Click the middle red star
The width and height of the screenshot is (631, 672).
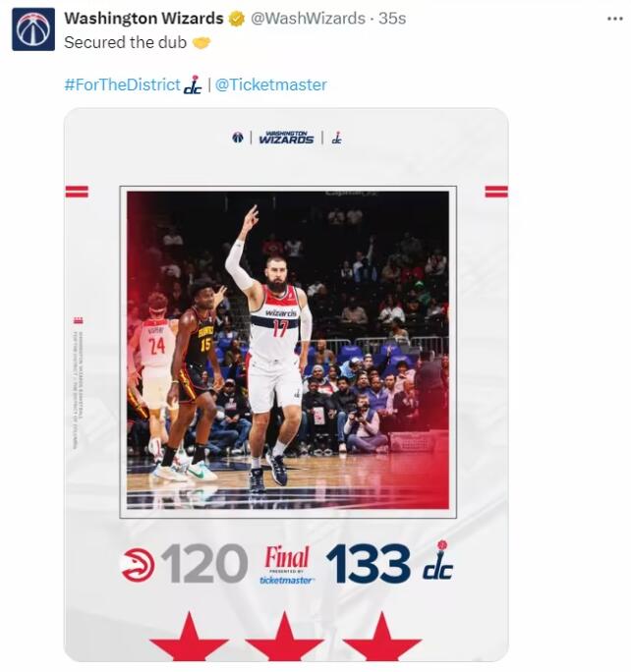[285, 638]
